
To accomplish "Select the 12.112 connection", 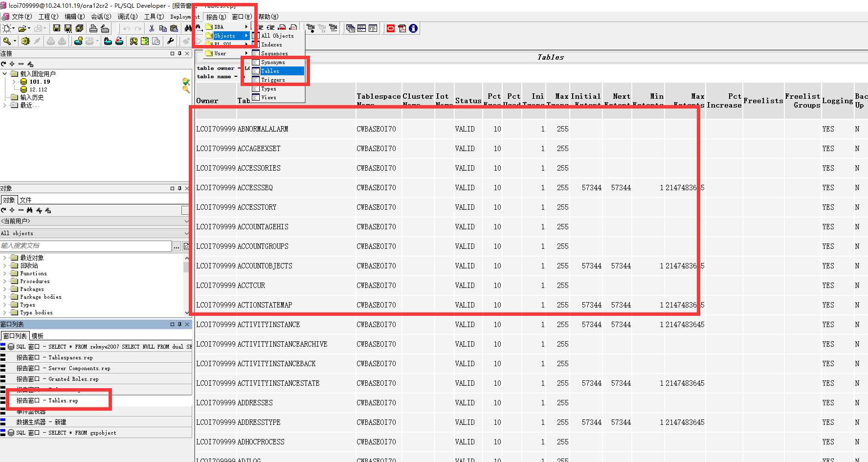I will click(x=38, y=89).
